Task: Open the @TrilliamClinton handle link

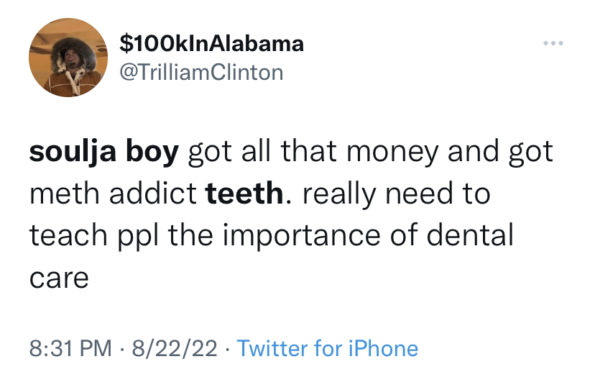Action: (201, 72)
